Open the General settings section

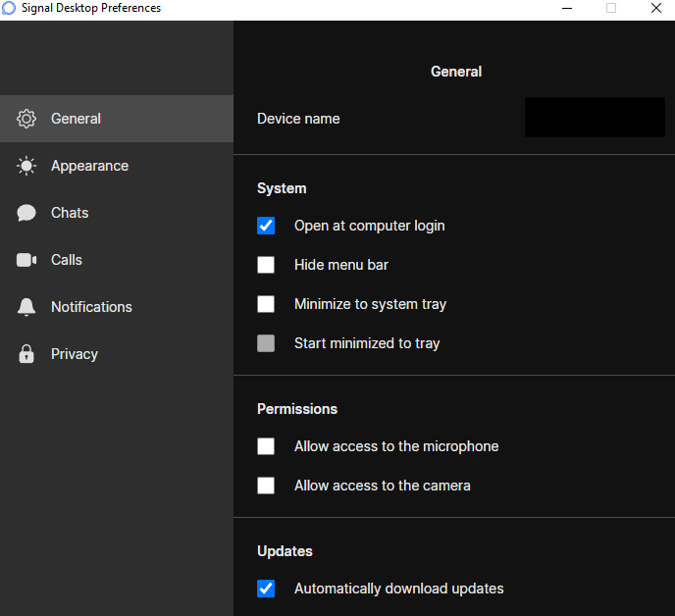click(x=117, y=119)
